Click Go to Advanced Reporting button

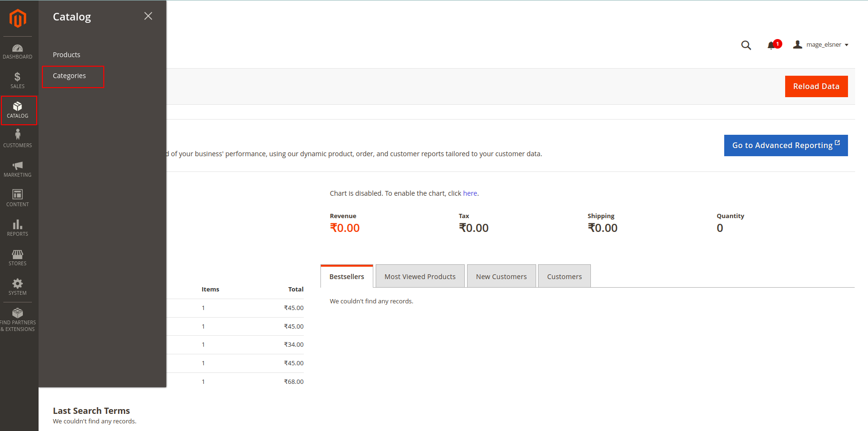point(786,145)
